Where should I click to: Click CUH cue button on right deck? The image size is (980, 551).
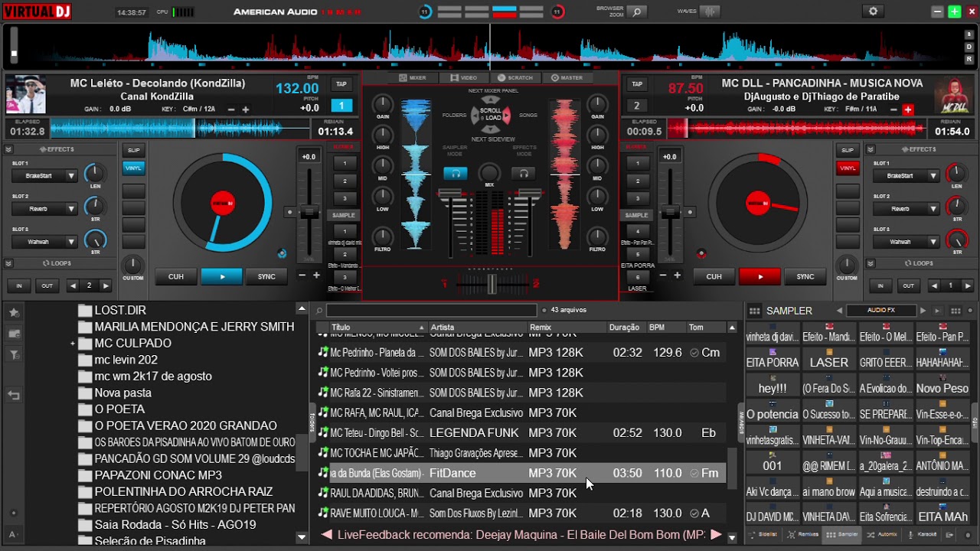pyautogui.click(x=714, y=276)
